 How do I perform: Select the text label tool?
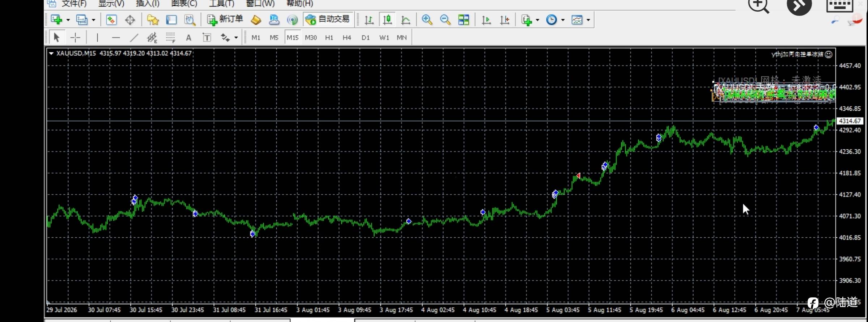[207, 37]
